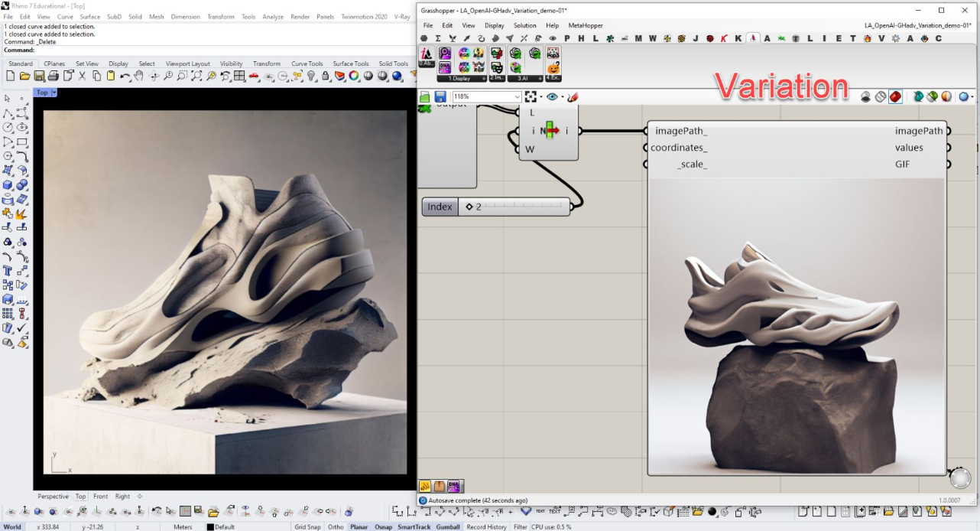
Task: Select the Box solid tool in Rhino
Action: [8, 184]
